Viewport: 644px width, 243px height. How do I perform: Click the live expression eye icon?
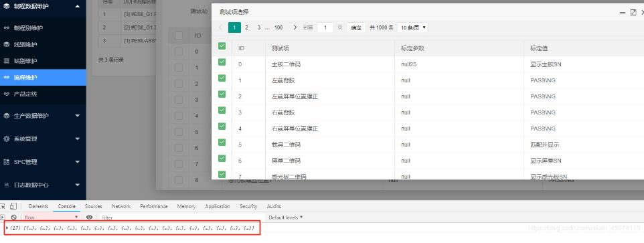tap(89, 217)
